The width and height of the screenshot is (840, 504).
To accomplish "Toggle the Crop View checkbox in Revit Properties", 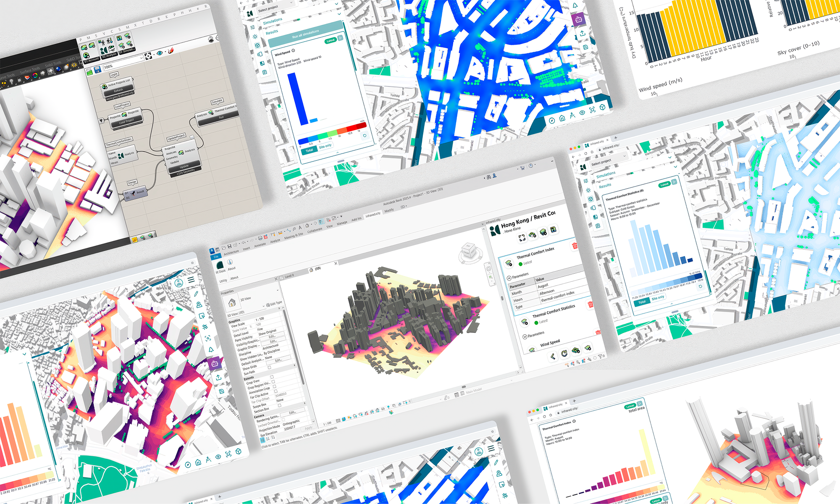I will (x=272, y=377).
